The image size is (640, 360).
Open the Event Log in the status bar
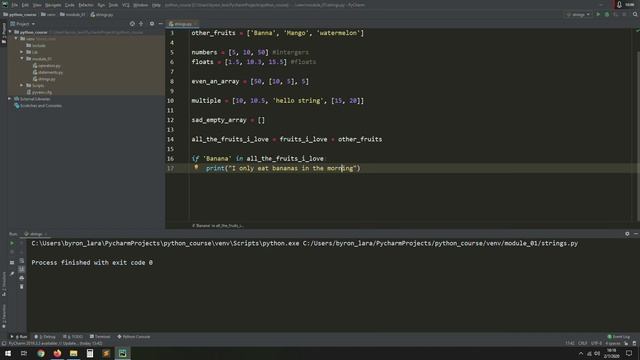[619, 337]
